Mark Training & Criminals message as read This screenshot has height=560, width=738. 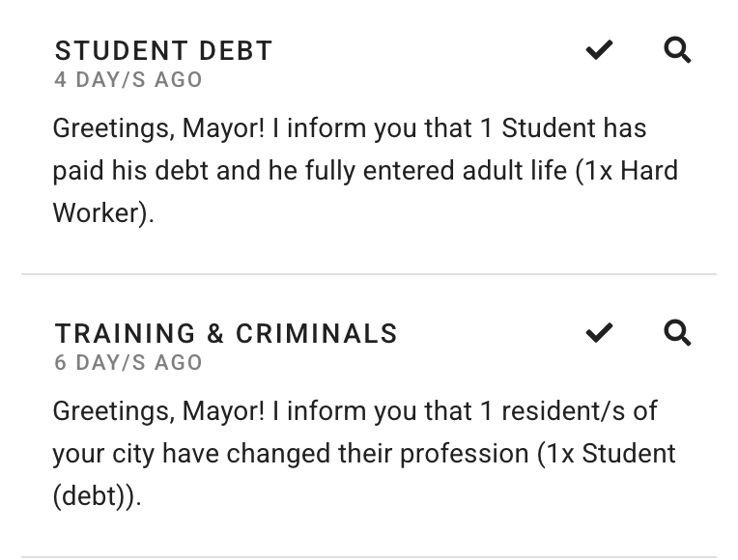pos(599,333)
